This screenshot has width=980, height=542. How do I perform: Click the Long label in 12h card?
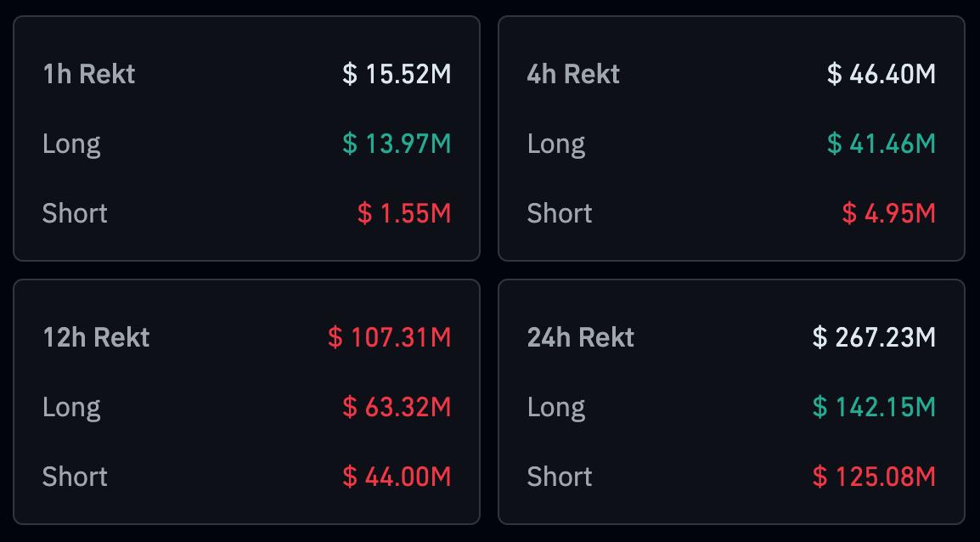click(71, 408)
